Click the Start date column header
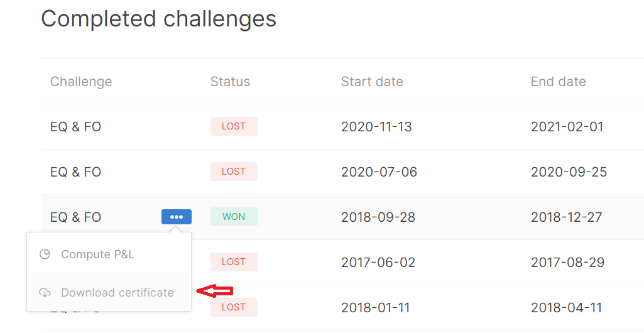The image size is (644, 333). (x=372, y=81)
